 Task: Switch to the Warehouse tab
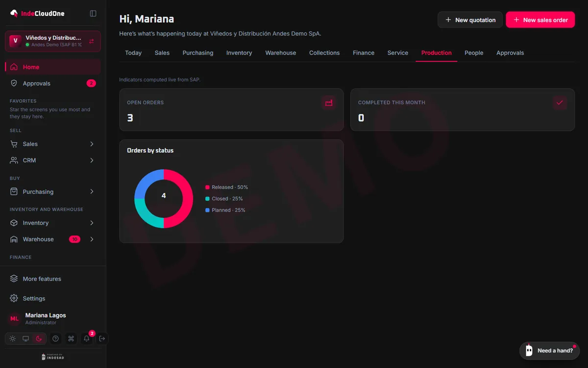(281, 53)
